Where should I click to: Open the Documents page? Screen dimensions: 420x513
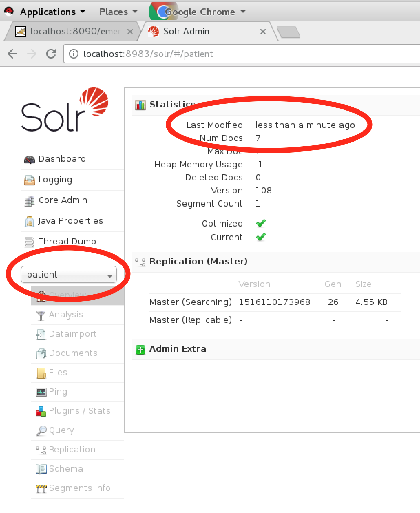(73, 353)
